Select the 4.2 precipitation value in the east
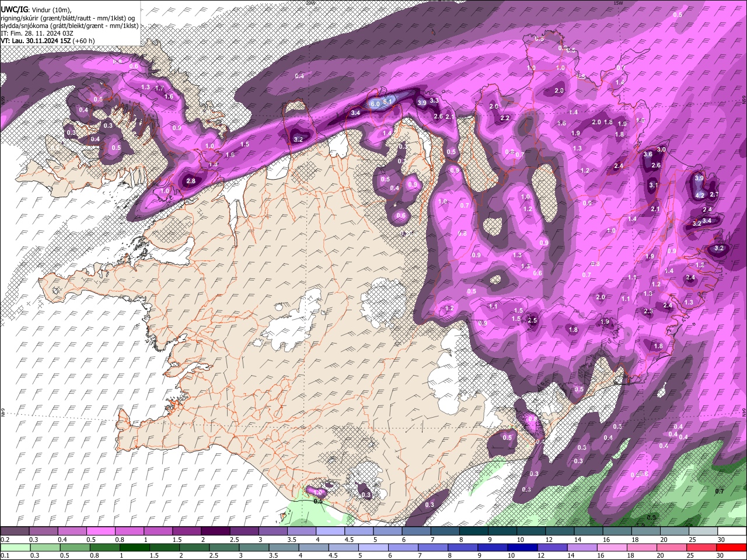747x560 pixels. [700, 195]
